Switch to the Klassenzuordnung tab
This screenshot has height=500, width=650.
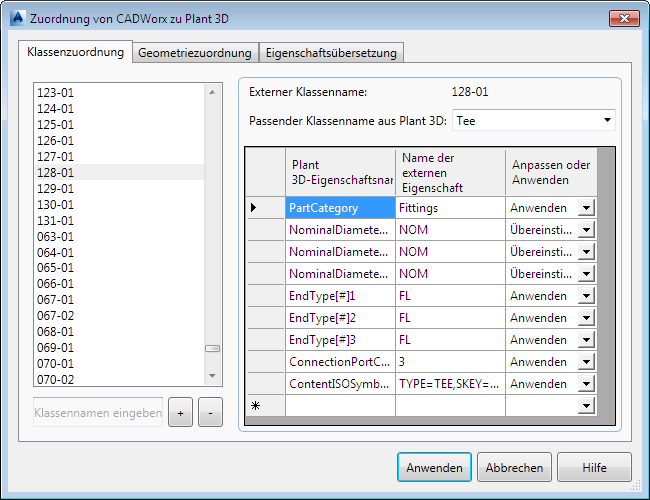pyautogui.click(x=75, y=52)
